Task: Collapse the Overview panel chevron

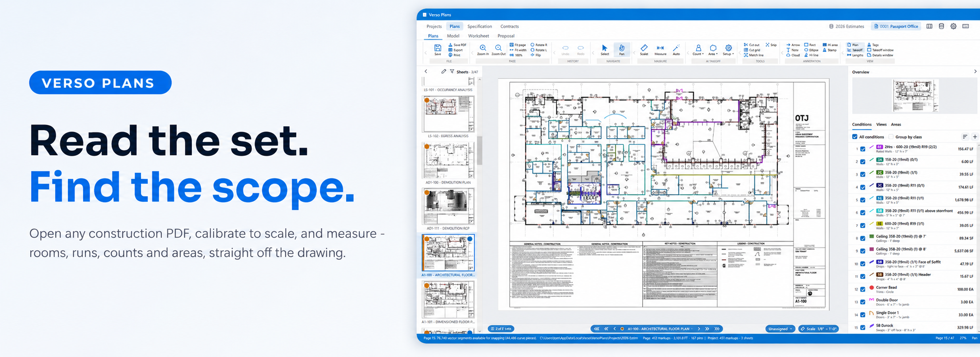Action: 975,72
